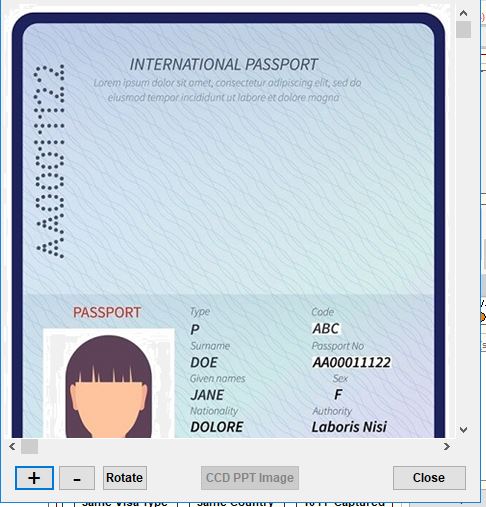Click the red PASSPORT label
The image size is (486, 507).
click(x=107, y=313)
